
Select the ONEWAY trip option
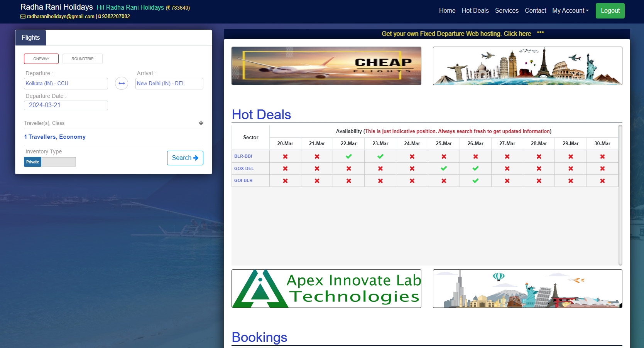[41, 59]
